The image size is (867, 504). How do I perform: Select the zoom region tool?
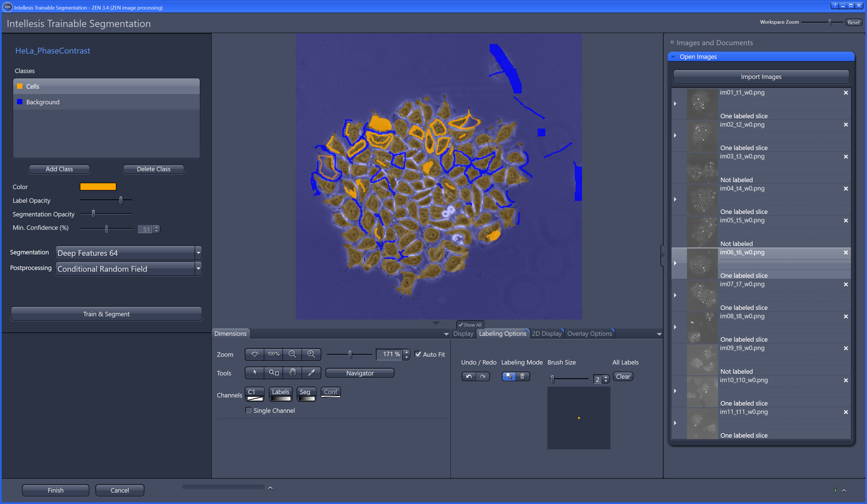click(273, 373)
